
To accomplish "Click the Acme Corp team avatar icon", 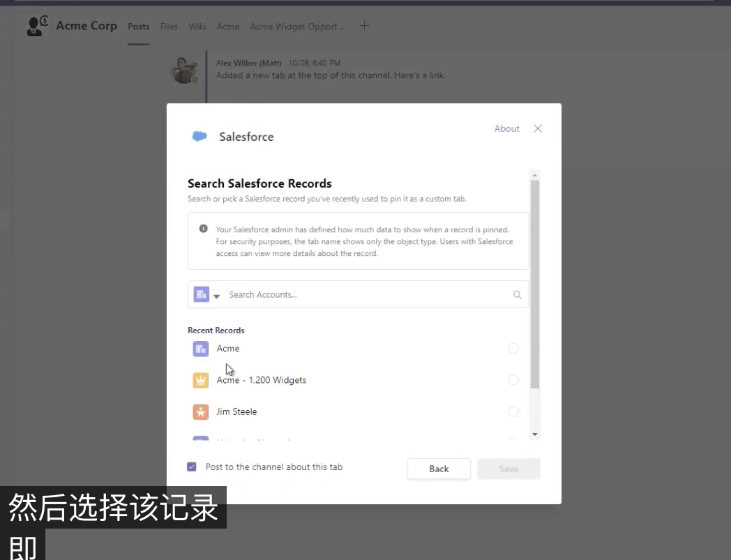I will tap(38, 26).
